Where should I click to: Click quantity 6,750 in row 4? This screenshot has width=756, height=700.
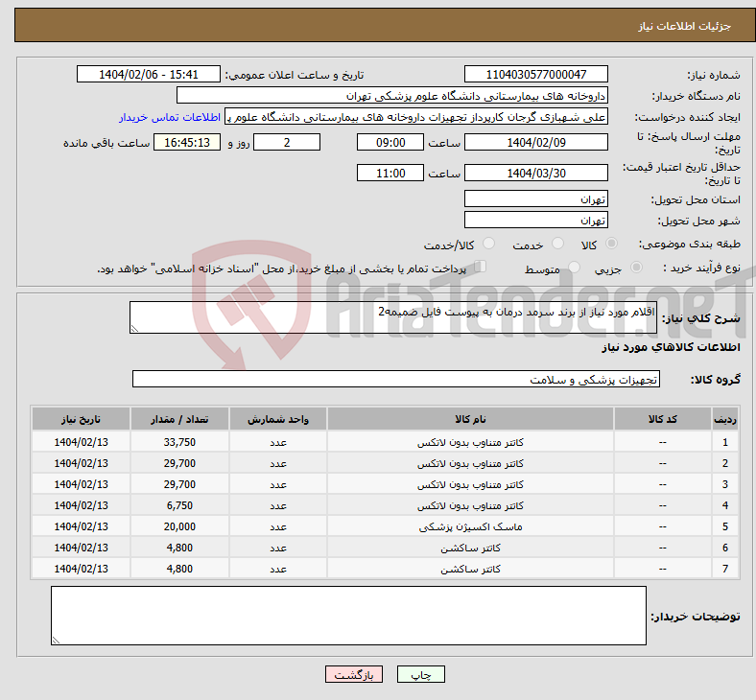tap(179, 505)
